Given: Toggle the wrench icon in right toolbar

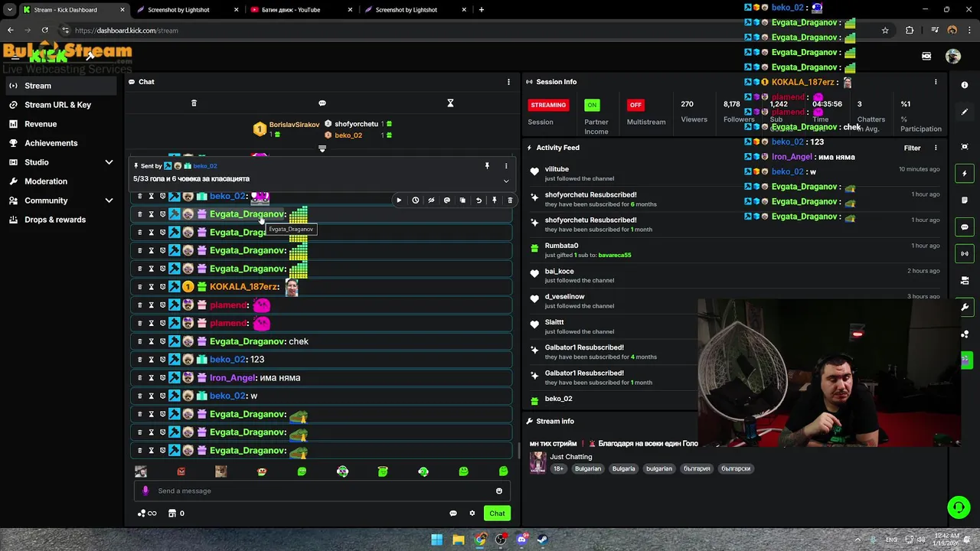Looking at the screenshot, I should pyautogui.click(x=965, y=307).
